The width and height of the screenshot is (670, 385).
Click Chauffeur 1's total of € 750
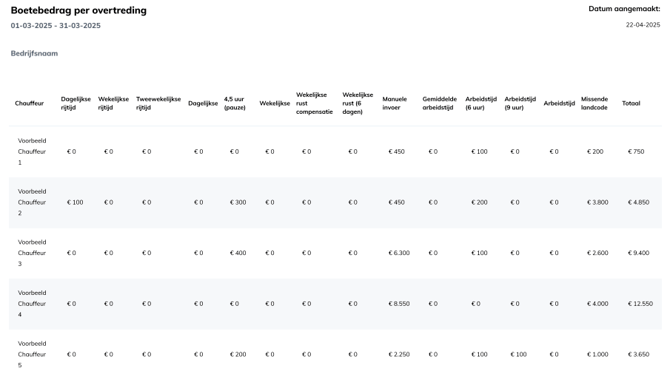click(636, 152)
